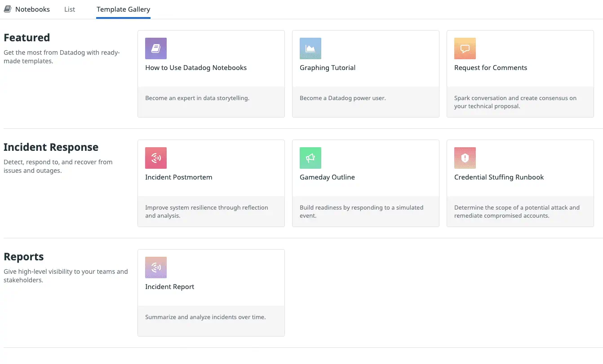Switch to the List tab
603x364 pixels.
[x=70, y=9]
